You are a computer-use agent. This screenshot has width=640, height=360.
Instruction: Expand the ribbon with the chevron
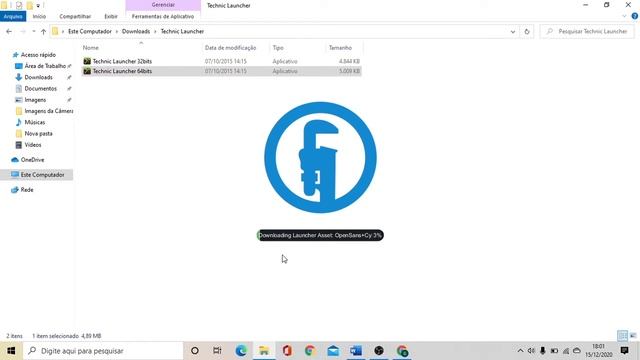(624, 16)
